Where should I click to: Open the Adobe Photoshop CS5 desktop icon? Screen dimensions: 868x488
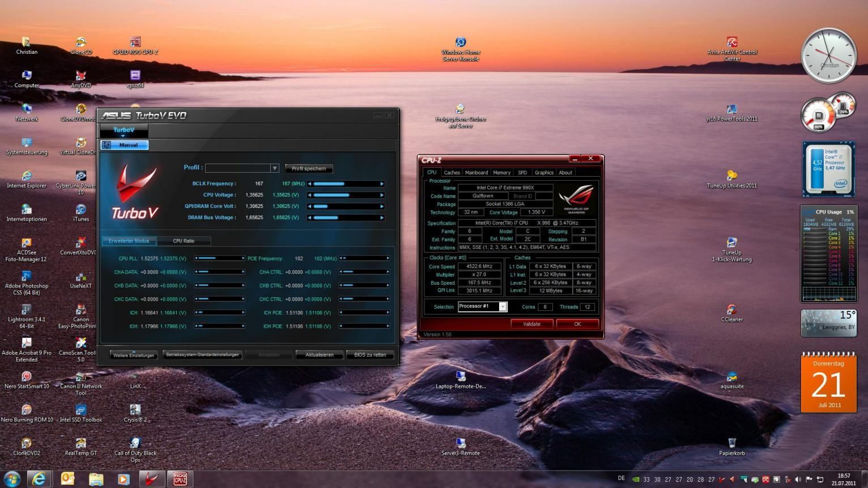[27, 282]
